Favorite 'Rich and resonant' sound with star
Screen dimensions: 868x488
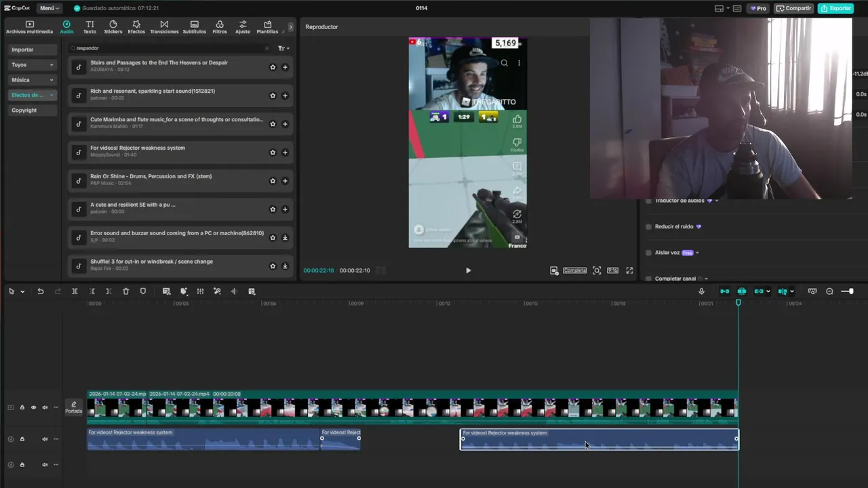273,96
